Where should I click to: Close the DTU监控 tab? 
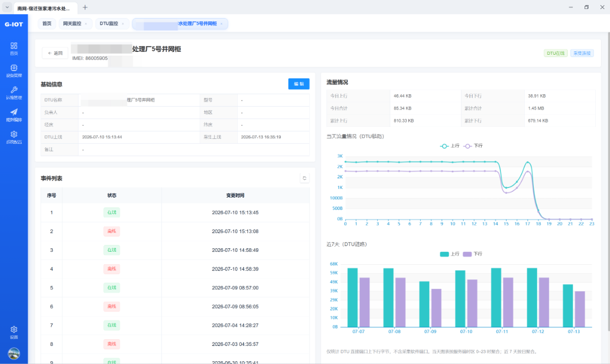(x=123, y=24)
